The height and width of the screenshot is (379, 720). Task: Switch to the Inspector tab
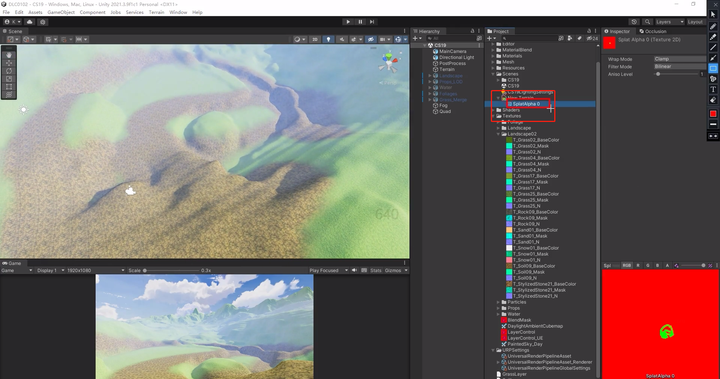click(617, 31)
